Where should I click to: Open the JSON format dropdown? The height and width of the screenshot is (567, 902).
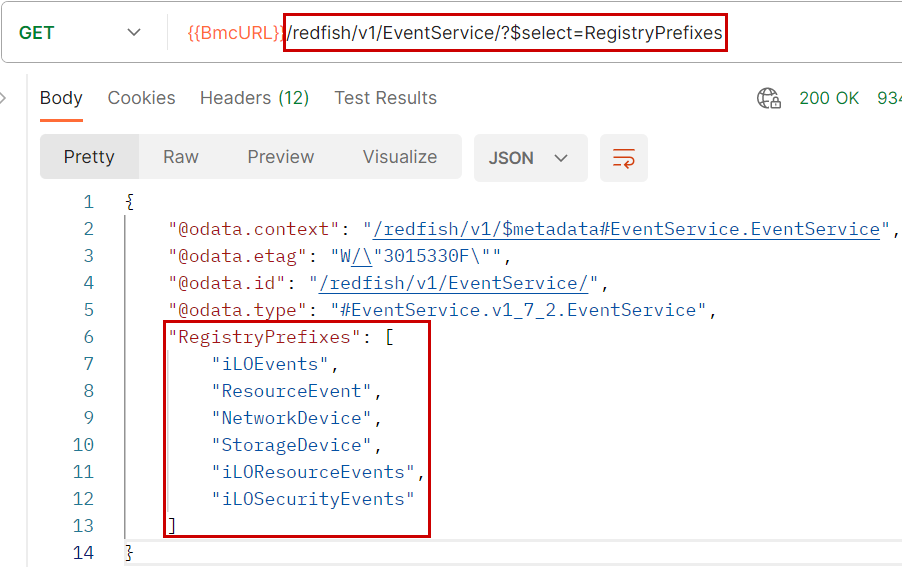coord(528,158)
